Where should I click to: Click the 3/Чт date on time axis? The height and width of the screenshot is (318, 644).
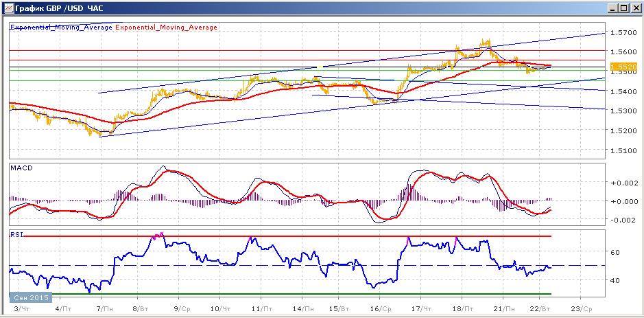tap(21, 308)
